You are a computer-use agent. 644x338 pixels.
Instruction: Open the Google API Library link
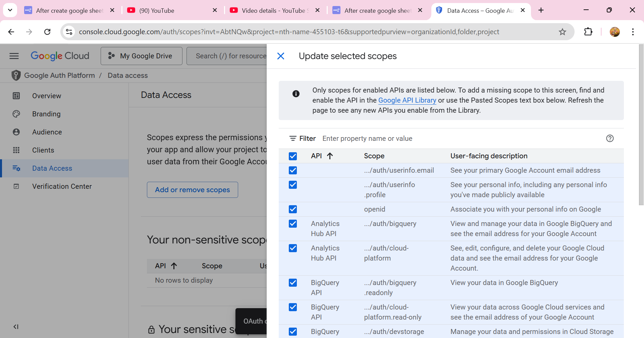[x=407, y=100]
